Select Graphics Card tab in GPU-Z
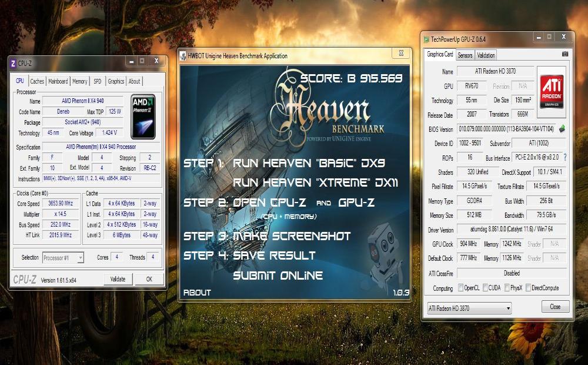This screenshot has width=588, height=365. [440, 54]
